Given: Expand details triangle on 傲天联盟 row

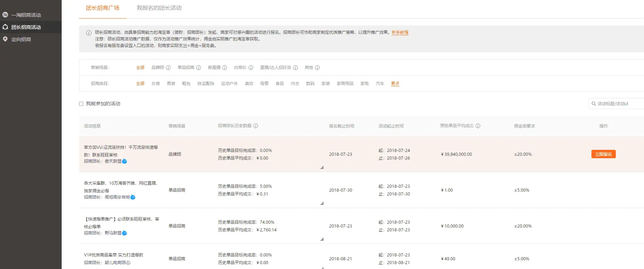Looking at the screenshot, I should (322, 168).
